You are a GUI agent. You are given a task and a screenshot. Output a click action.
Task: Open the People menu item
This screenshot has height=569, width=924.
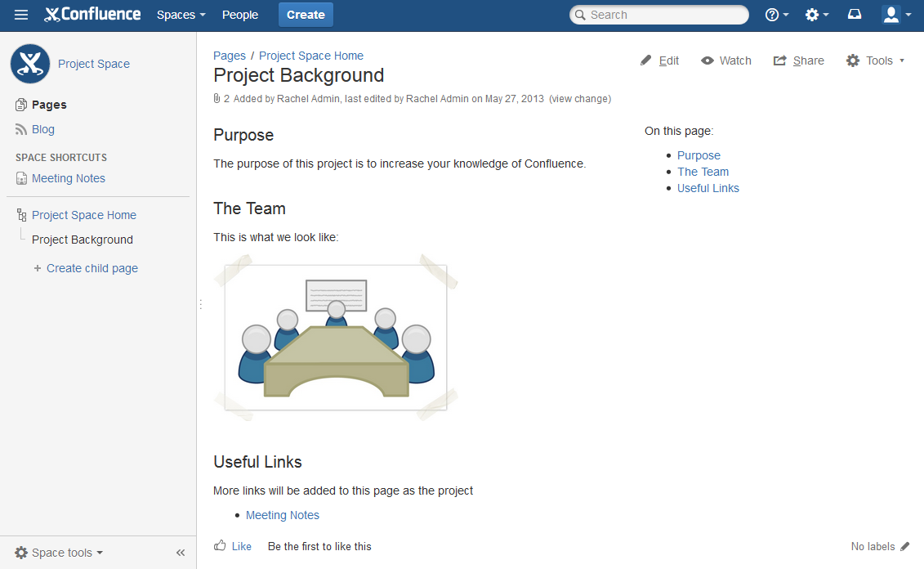[x=240, y=15]
